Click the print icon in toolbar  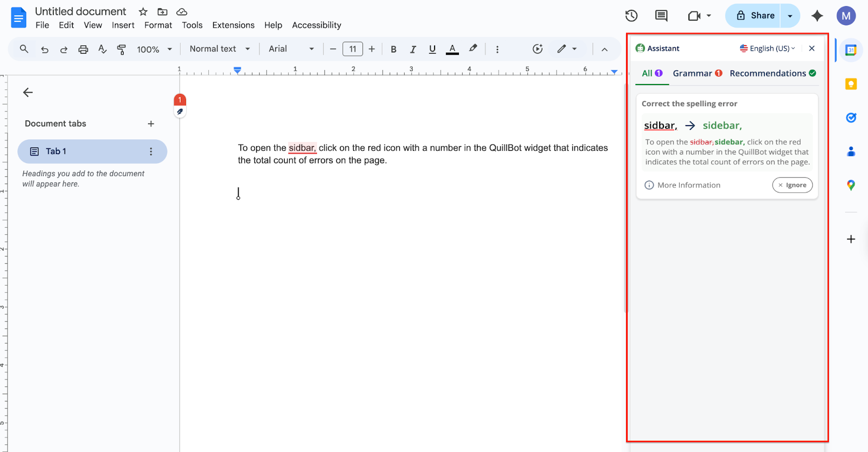tap(83, 49)
